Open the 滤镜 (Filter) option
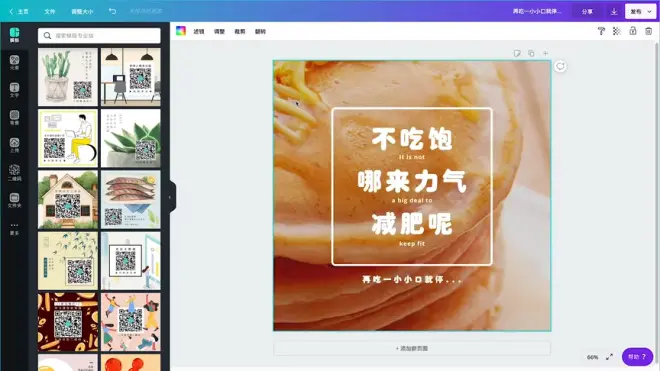Viewport: 660px width, 371px height. [199, 32]
